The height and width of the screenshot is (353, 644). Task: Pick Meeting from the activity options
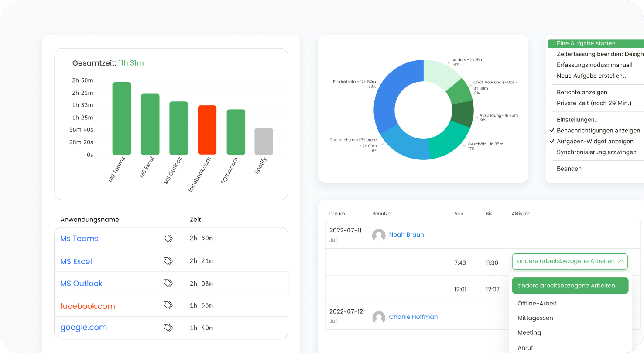click(529, 332)
